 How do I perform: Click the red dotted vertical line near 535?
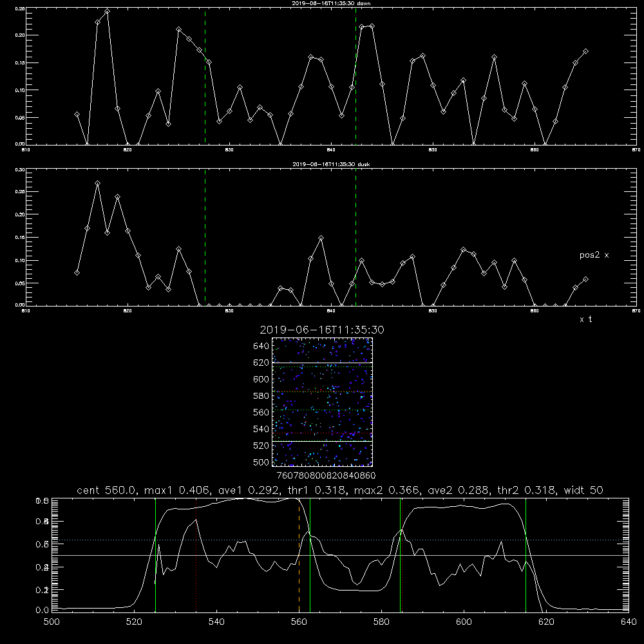(196, 554)
